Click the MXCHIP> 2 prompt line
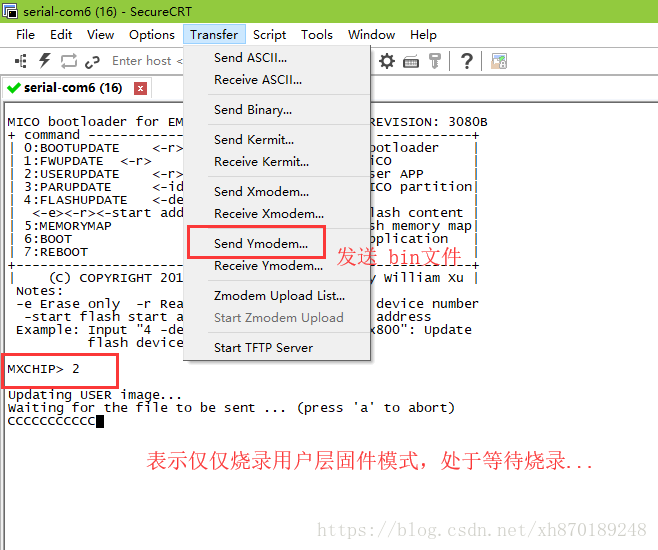658x550 pixels. [43, 369]
